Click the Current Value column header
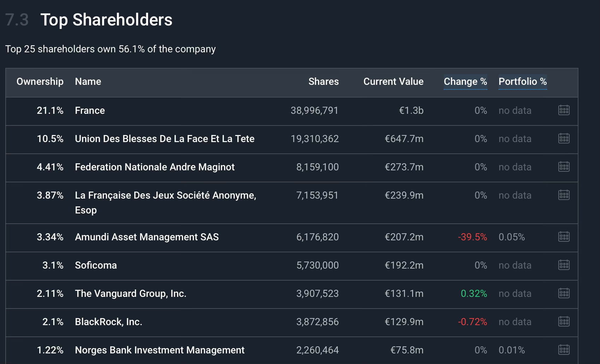The height and width of the screenshot is (364, 600). tap(393, 82)
